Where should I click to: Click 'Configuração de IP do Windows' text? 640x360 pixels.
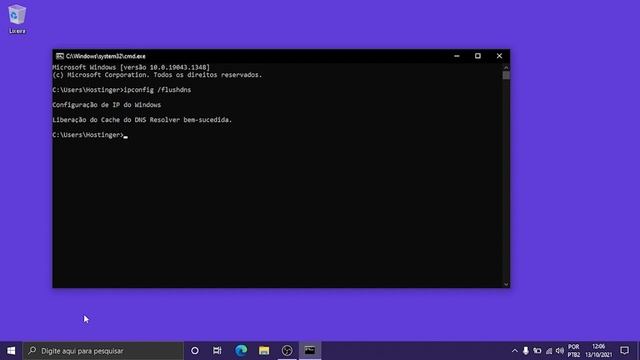pyautogui.click(x=107, y=105)
